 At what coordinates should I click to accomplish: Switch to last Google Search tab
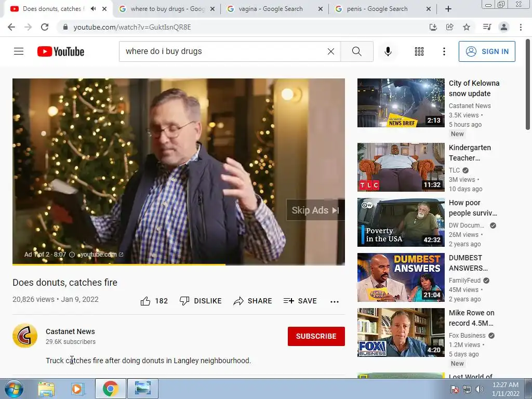382,9
